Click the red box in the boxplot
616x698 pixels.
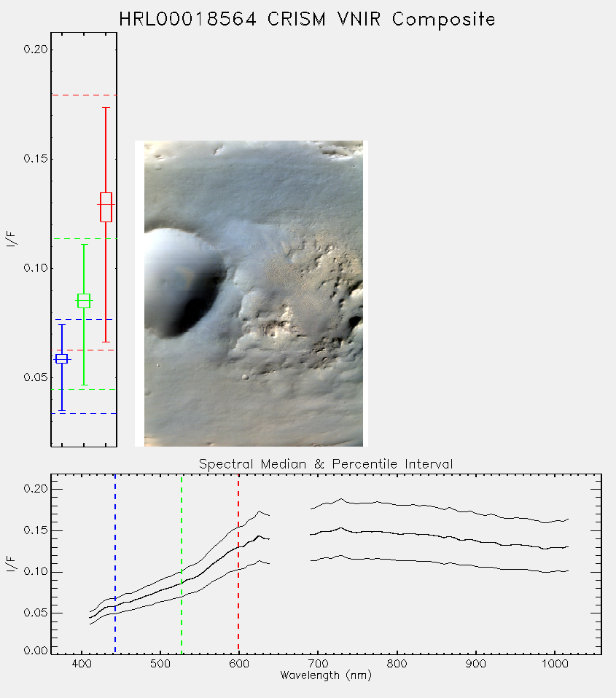click(x=106, y=207)
